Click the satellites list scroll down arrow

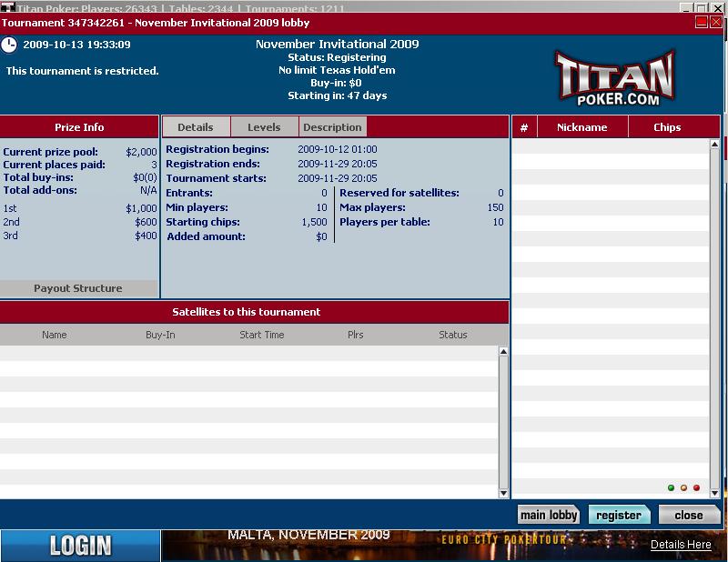point(503,493)
